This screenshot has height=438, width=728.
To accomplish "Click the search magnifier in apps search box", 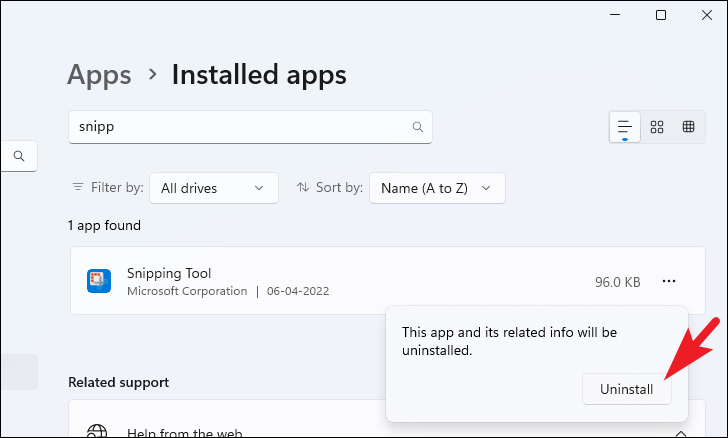I will click(x=418, y=127).
